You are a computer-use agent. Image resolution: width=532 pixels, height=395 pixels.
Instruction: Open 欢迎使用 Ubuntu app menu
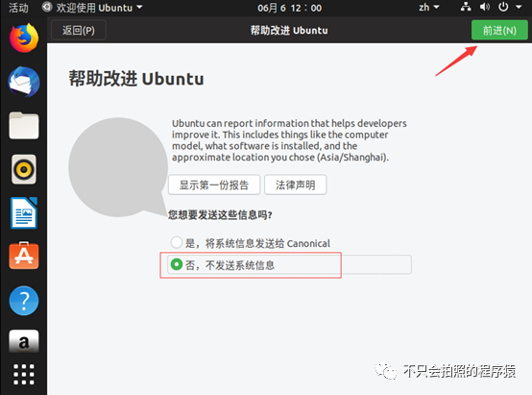92,8
